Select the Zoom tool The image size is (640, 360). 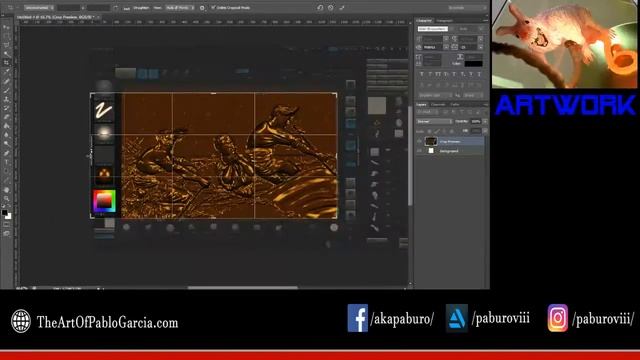point(6,199)
